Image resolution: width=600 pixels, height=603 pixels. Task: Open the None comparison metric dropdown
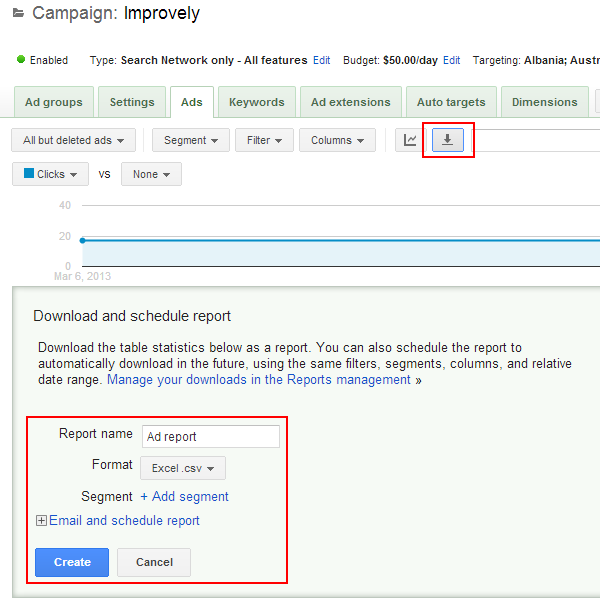tap(151, 174)
